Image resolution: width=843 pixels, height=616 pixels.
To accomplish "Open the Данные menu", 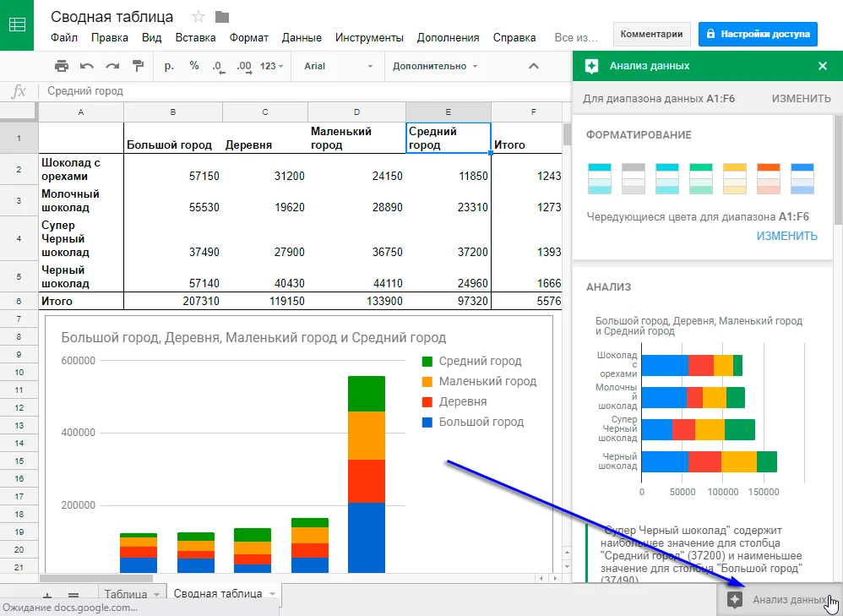I will (302, 38).
